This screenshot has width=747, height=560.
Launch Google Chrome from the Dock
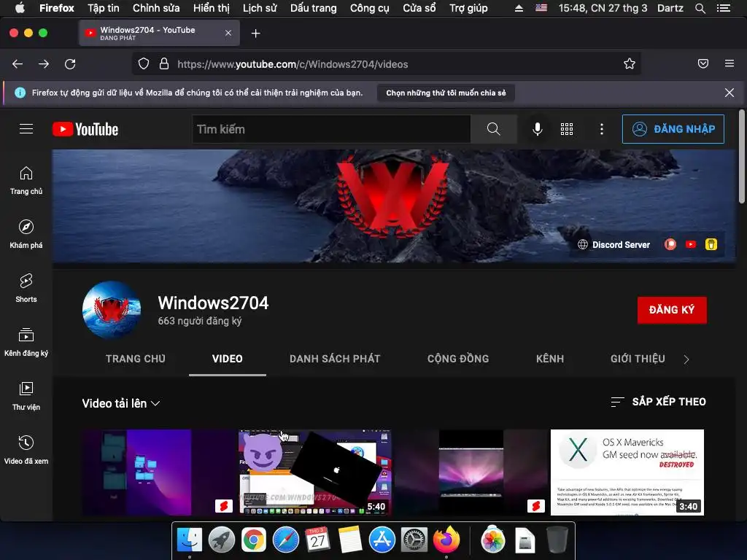[253, 540]
